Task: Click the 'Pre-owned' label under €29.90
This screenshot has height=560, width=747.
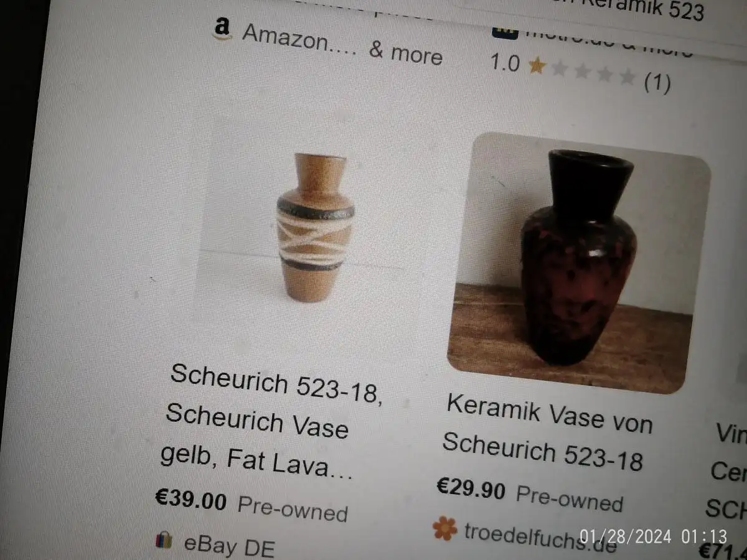Action: 570,498
